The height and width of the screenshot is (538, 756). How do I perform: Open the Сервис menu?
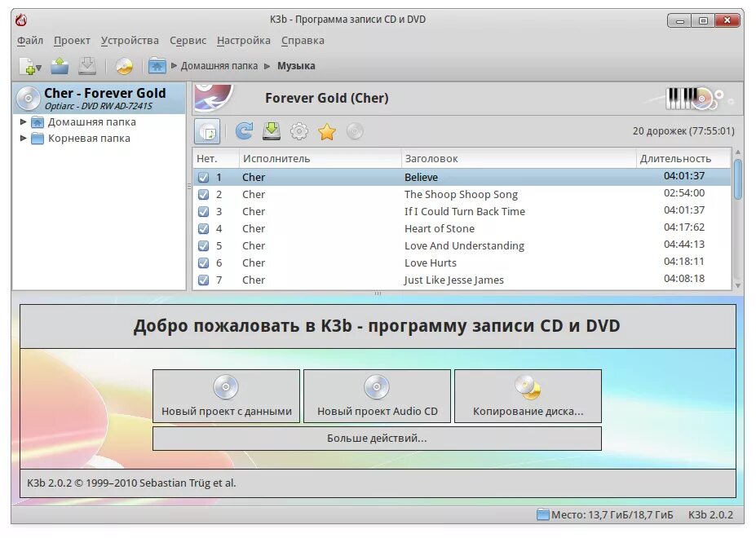(x=188, y=41)
